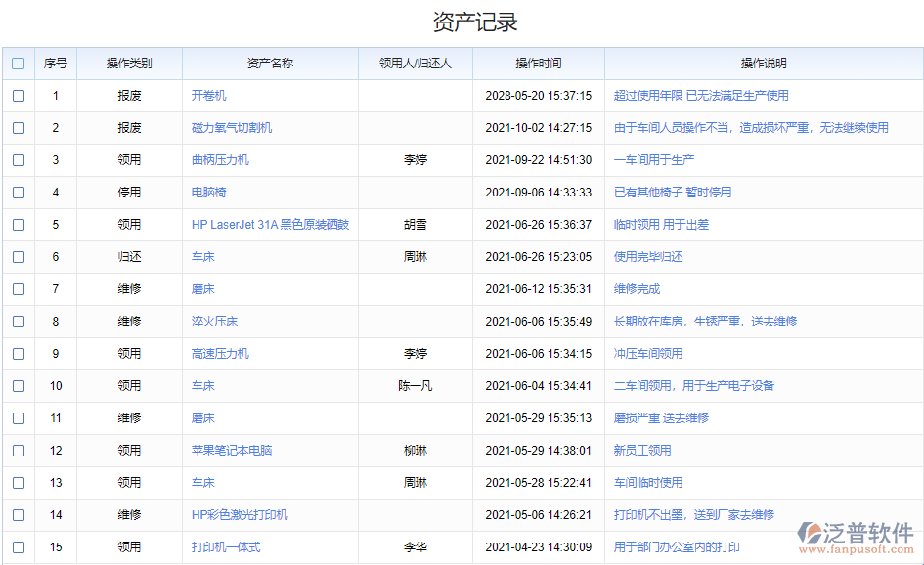
Task: Check the checkbox for row 1 开卷机
Action: pyautogui.click(x=18, y=95)
